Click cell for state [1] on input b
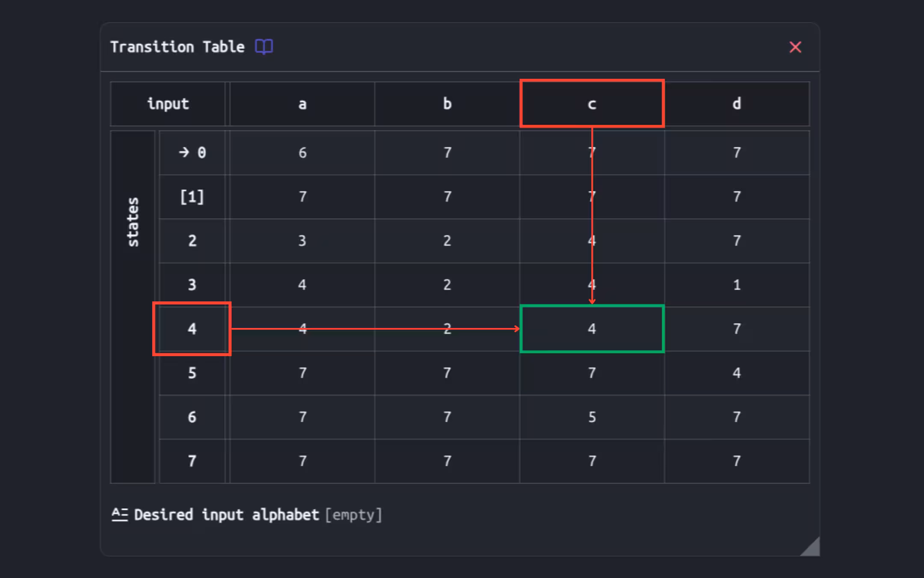Viewport: 924px width, 578px height. coord(447,197)
